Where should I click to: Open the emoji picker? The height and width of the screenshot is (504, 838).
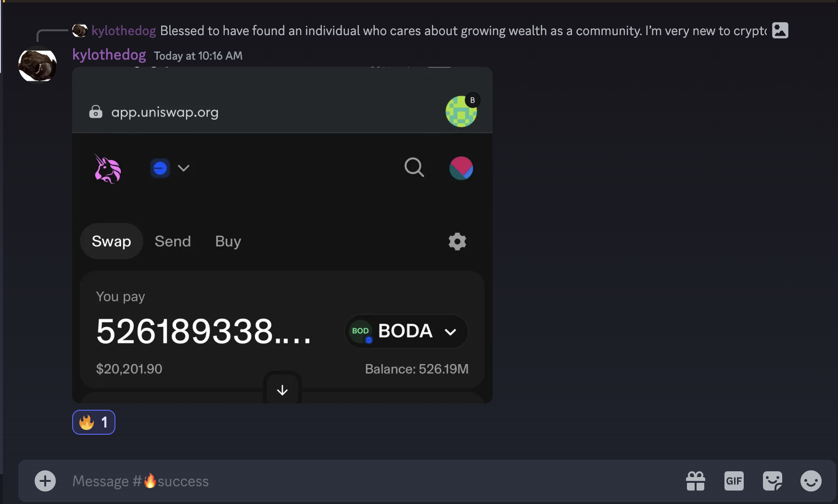(x=810, y=480)
